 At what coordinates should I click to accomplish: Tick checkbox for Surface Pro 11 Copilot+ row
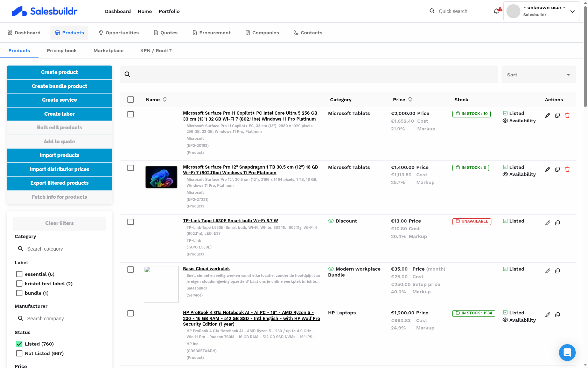(131, 114)
